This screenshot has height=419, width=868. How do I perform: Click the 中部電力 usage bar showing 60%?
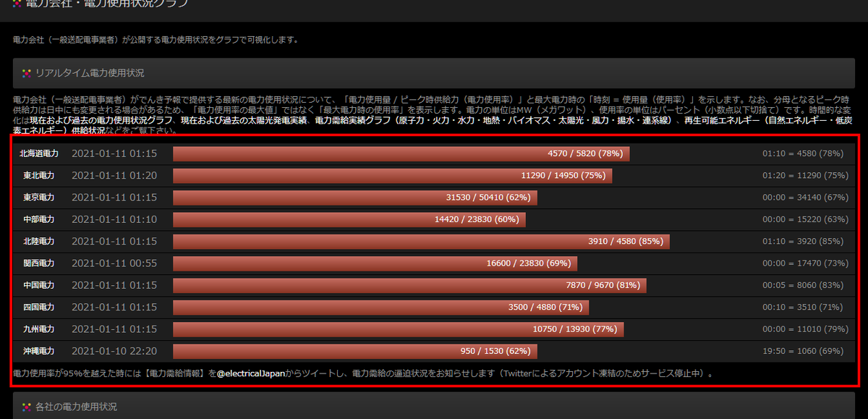tap(349, 219)
